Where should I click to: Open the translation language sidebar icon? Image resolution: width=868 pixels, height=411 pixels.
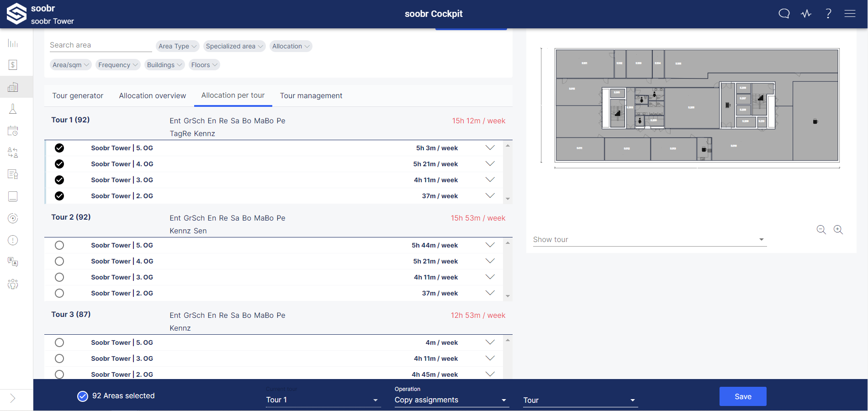13,262
